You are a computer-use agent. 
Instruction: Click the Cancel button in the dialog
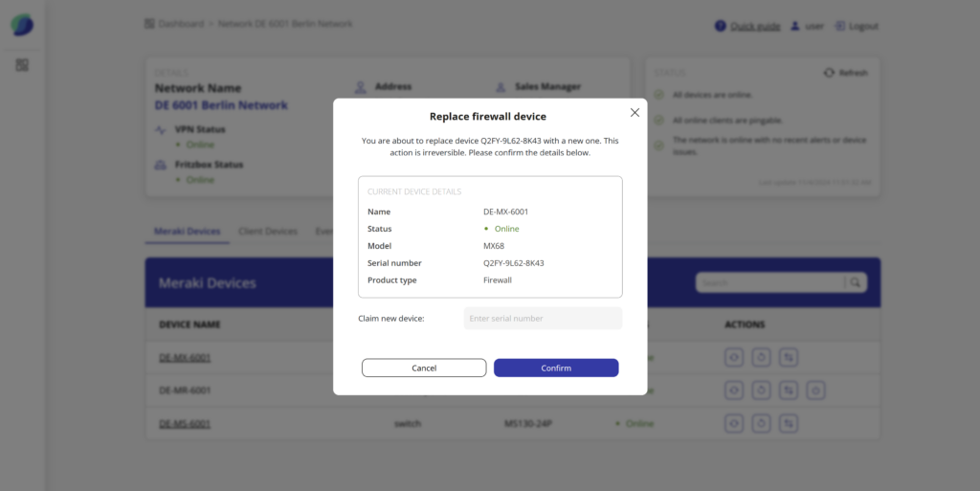click(424, 368)
